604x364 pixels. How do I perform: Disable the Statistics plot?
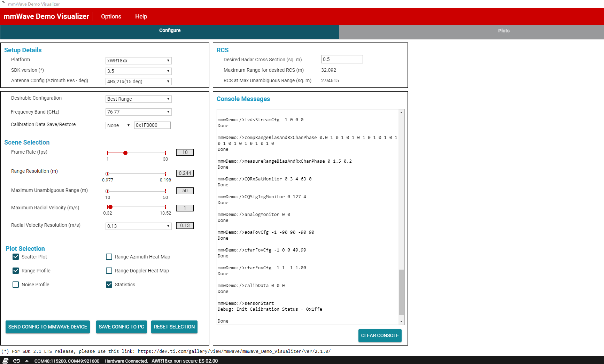[x=109, y=285]
